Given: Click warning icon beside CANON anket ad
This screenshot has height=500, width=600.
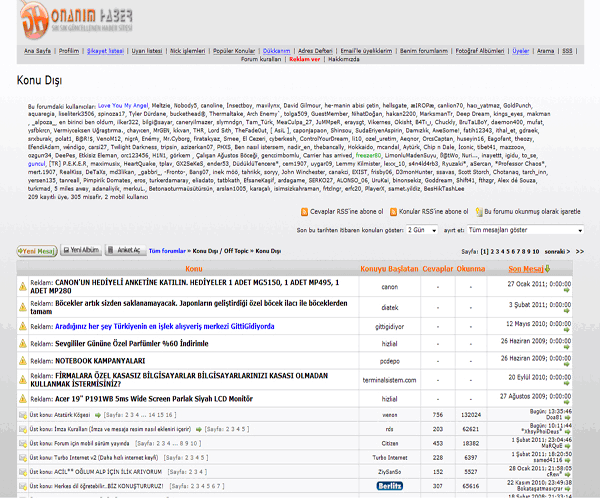Looking at the screenshot, I should click(23, 286).
